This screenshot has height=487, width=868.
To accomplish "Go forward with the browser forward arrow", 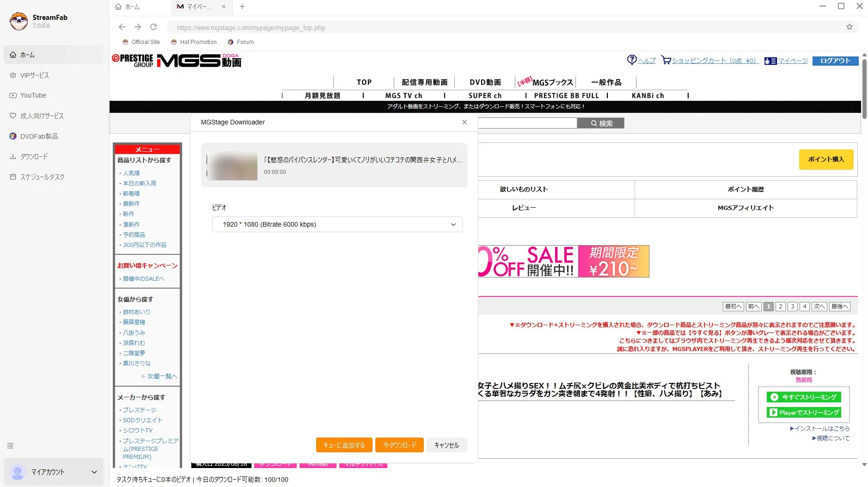I will coord(138,27).
